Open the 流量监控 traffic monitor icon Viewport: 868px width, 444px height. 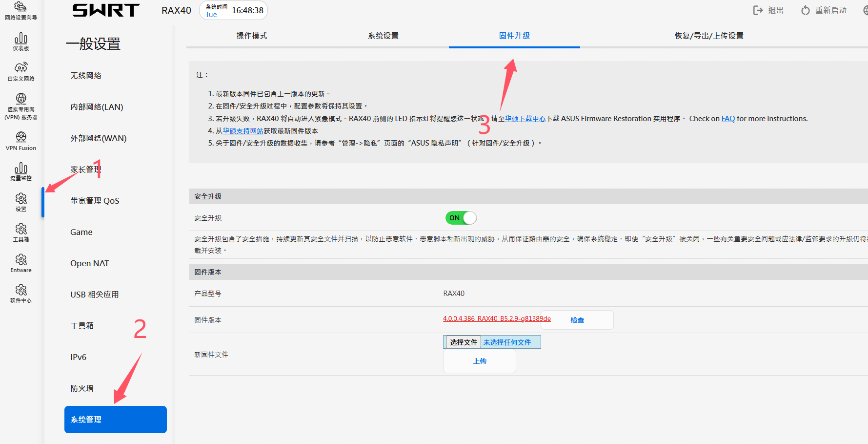point(20,172)
